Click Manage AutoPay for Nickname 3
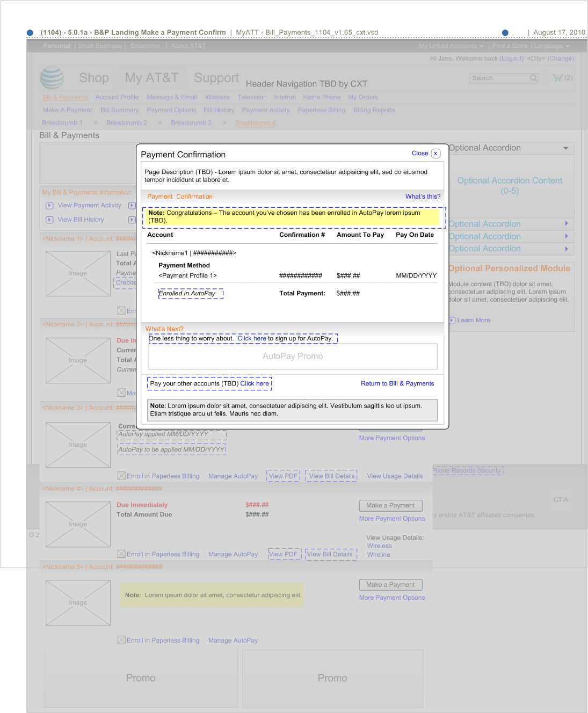This screenshot has width=588, height=713. coord(233,476)
